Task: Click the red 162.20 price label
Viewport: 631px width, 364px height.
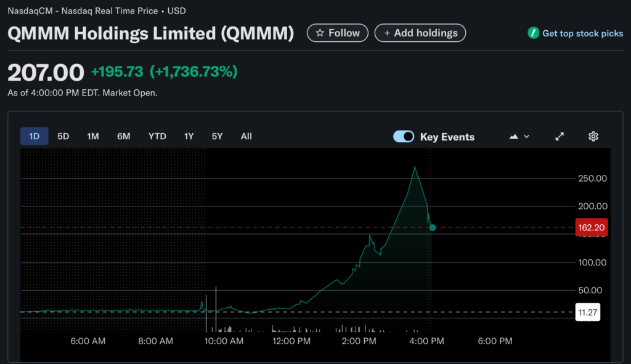Action: tap(591, 227)
